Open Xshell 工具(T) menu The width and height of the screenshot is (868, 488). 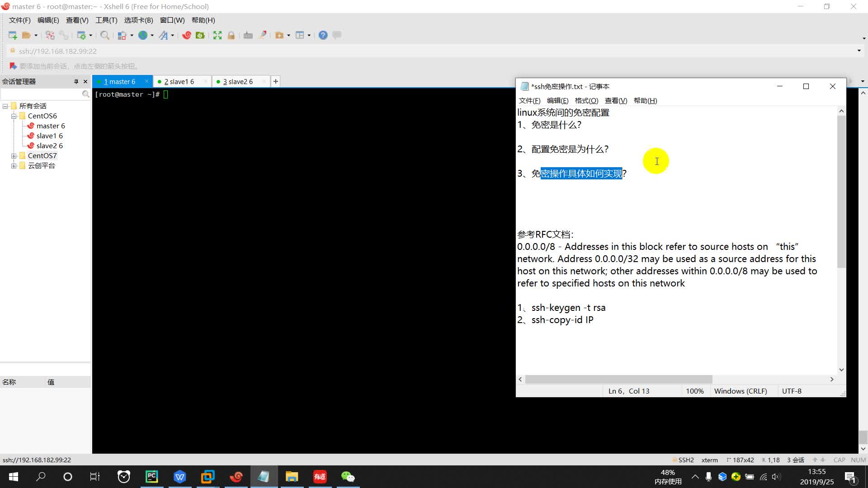pyautogui.click(x=106, y=20)
